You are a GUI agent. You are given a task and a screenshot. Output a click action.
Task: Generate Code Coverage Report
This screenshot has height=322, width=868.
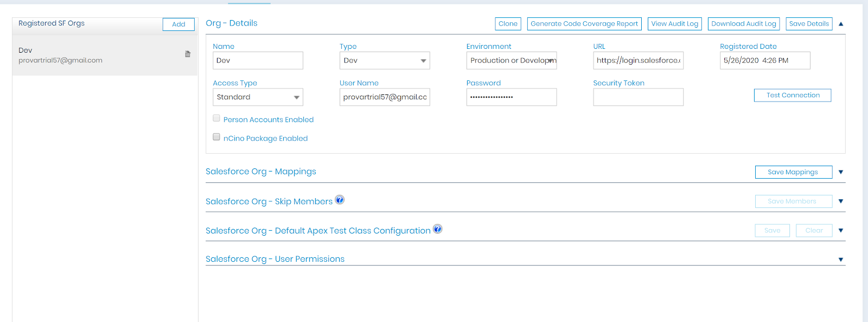point(584,24)
